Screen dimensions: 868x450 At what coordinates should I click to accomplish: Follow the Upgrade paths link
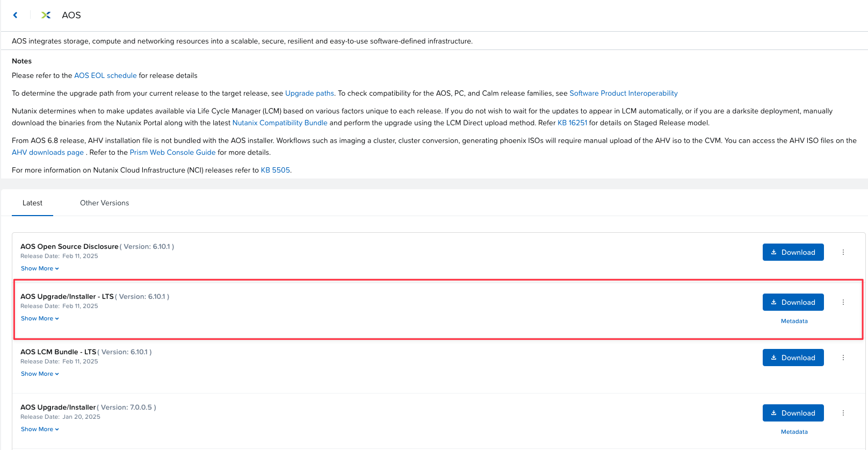point(309,94)
